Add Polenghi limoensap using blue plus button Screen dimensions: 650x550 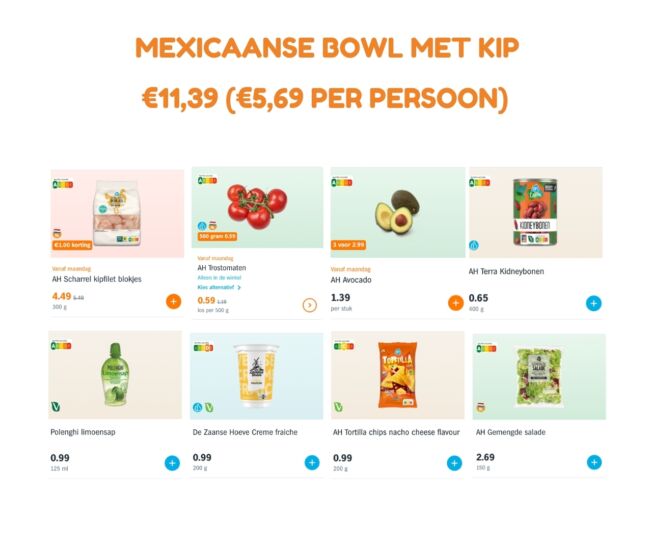pyautogui.click(x=172, y=463)
